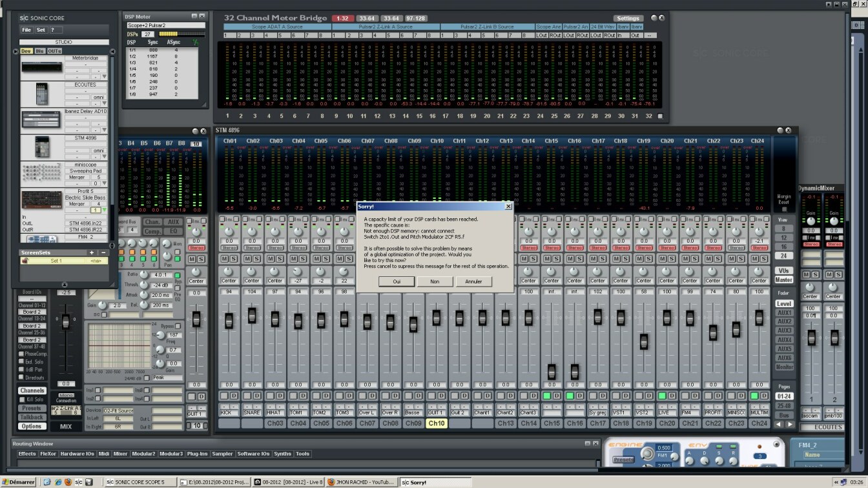
Task: Toggle Stereo button on Ch24
Action: click(759, 247)
